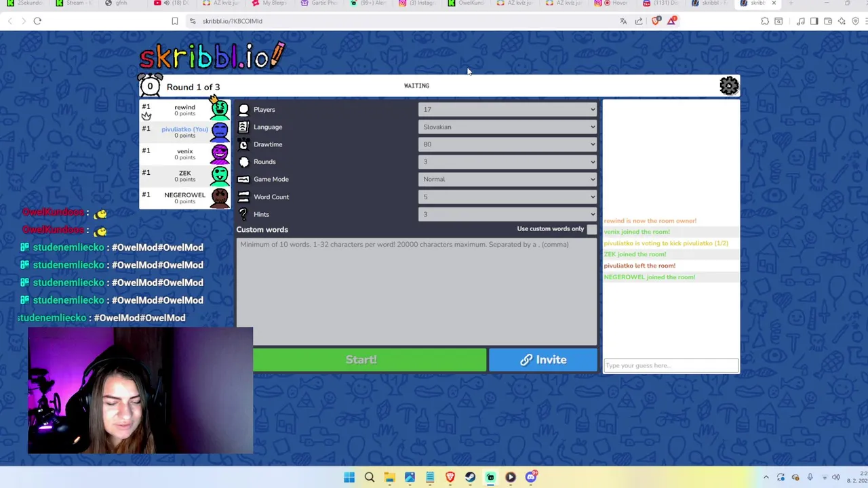Open the Players dropdown

point(508,109)
